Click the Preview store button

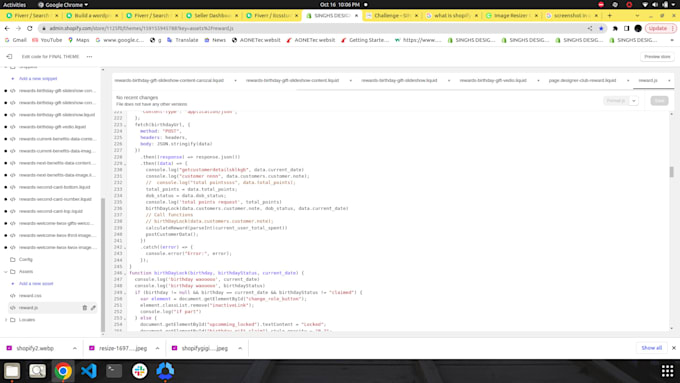(657, 56)
